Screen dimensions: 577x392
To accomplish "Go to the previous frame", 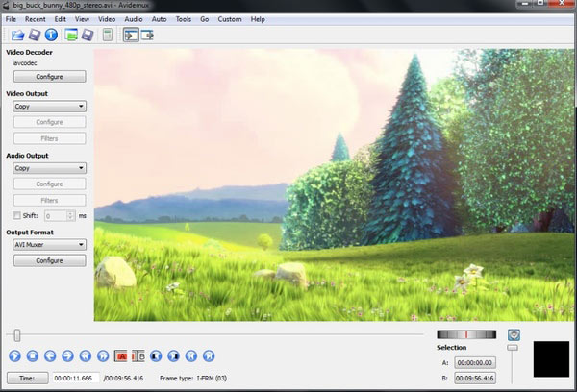I will click(50, 355).
